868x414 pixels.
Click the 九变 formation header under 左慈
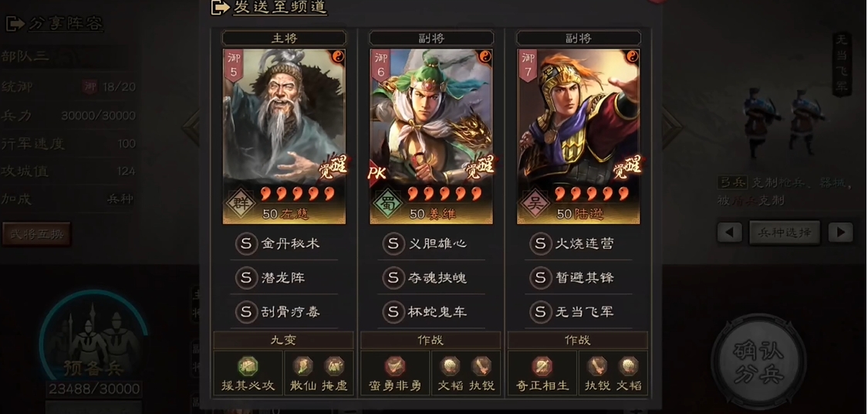click(283, 340)
